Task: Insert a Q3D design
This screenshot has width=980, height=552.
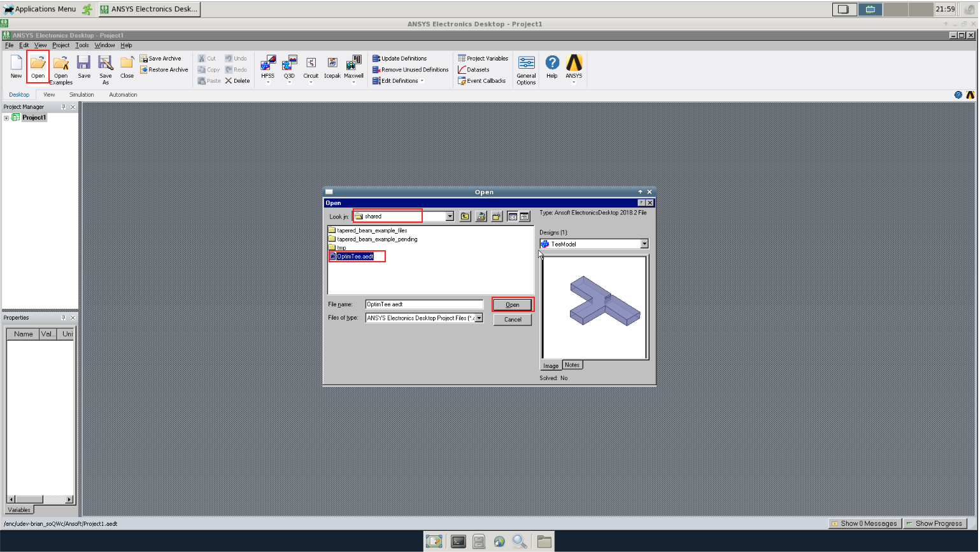Action: (x=289, y=69)
